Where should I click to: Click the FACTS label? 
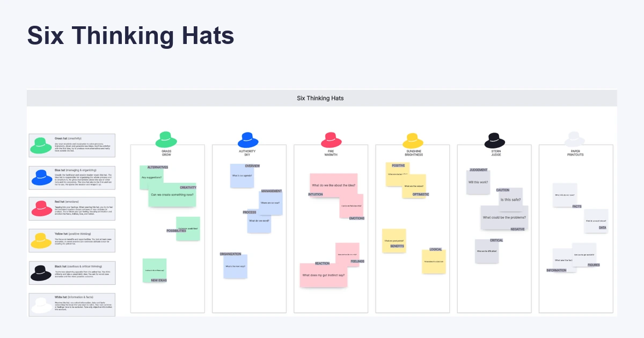pos(577,207)
